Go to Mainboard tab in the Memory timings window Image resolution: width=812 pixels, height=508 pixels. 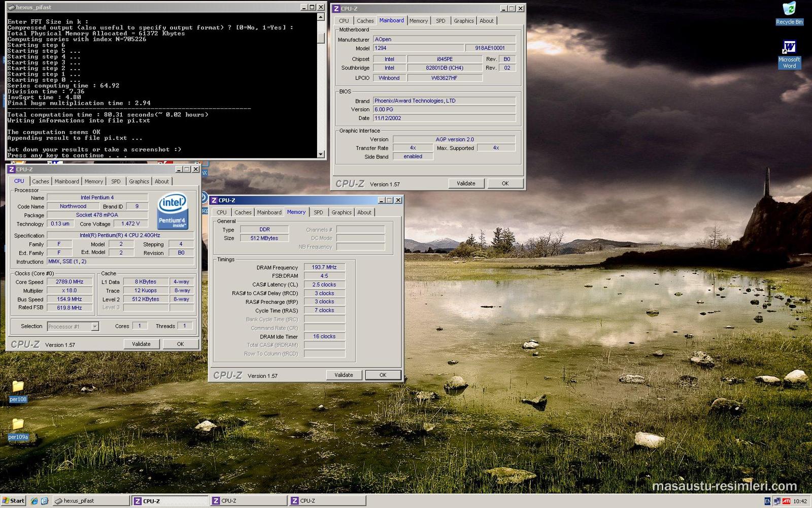coord(269,212)
